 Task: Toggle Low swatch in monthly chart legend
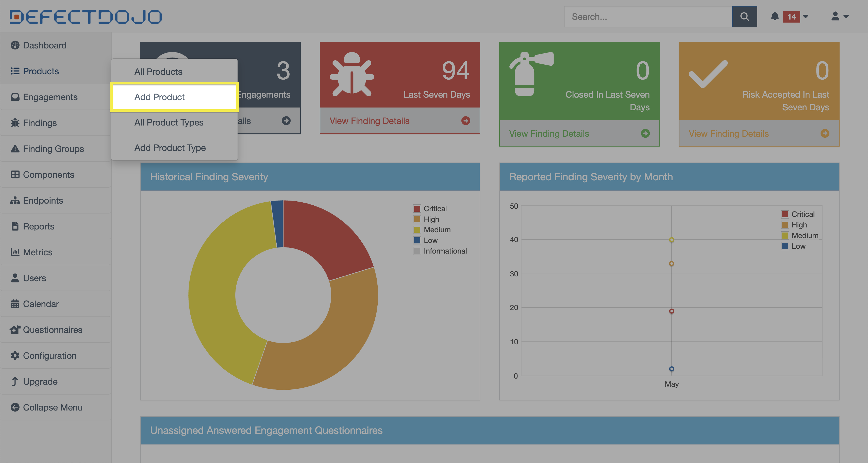(x=785, y=246)
